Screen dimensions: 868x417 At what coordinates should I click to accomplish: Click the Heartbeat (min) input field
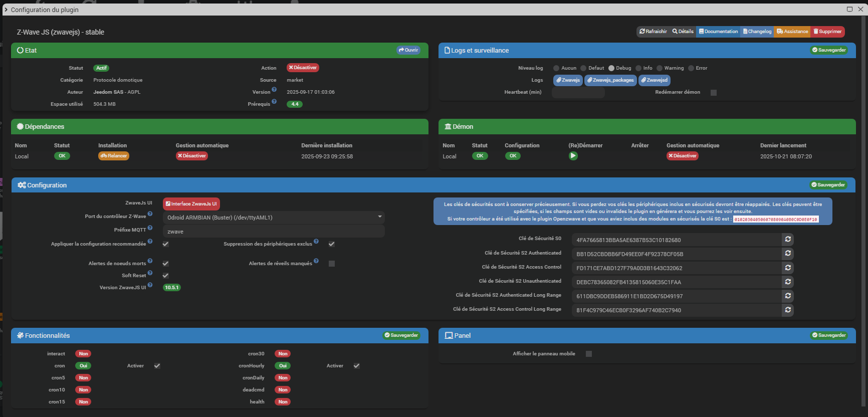pos(578,93)
